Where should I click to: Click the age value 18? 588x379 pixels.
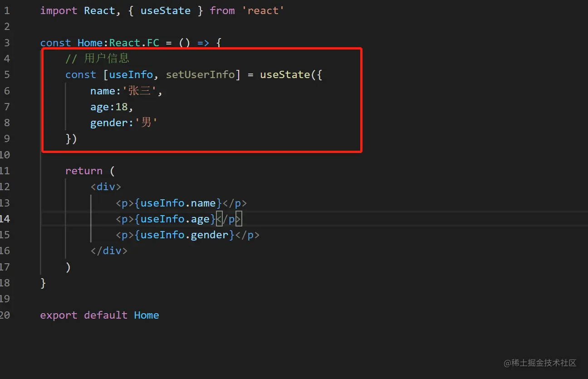coord(121,107)
